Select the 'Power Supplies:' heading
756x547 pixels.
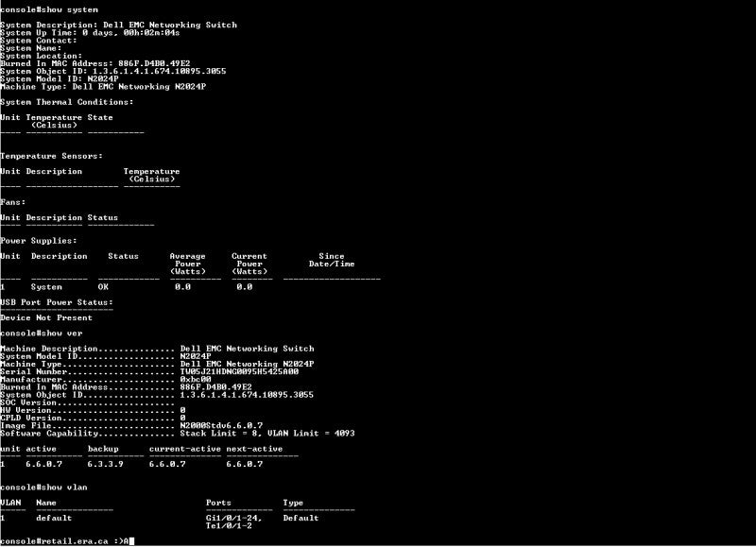[x=39, y=241]
